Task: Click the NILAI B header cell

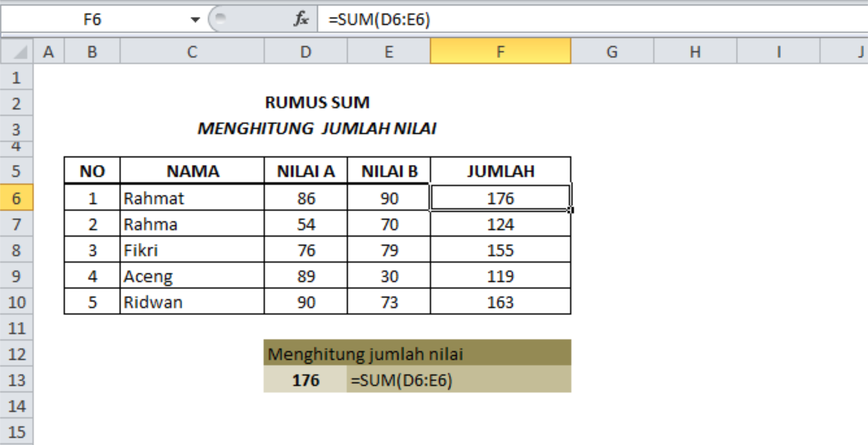Action: [389, 171]
